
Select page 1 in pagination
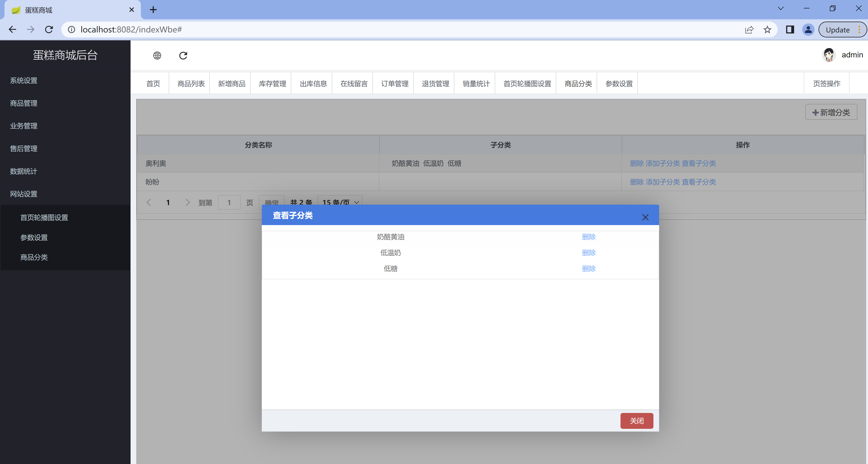coord(168,202)
